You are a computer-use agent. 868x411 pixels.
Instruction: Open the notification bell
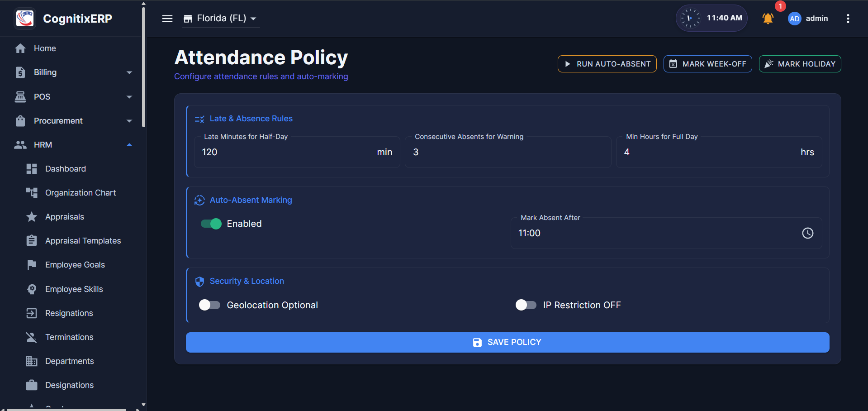[768, 19]
